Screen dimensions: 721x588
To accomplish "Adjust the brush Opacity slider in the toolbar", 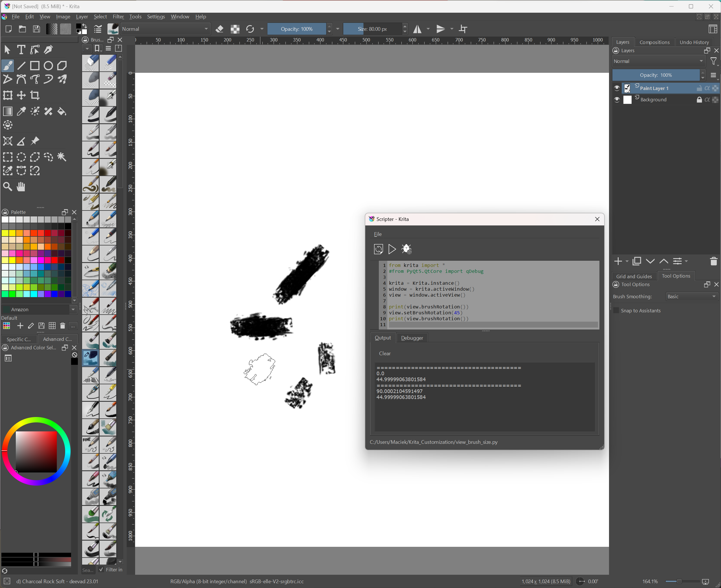I will (x=296, y=29).
